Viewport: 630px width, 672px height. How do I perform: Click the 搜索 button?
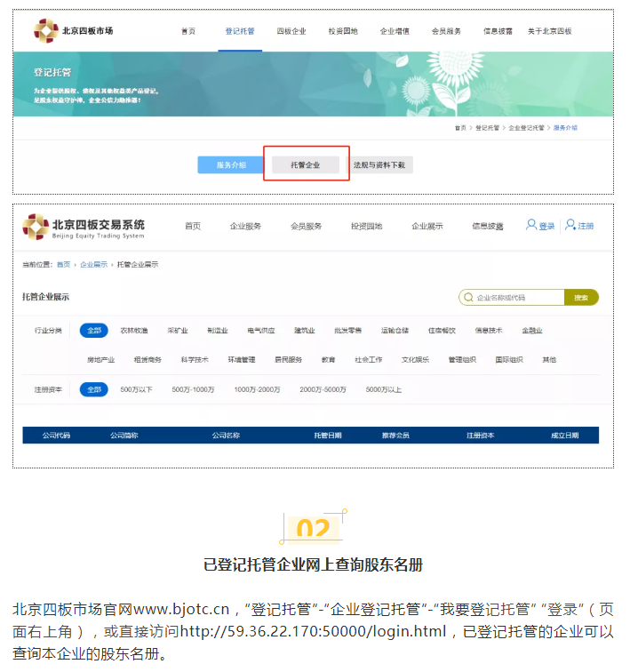(581, 298)
